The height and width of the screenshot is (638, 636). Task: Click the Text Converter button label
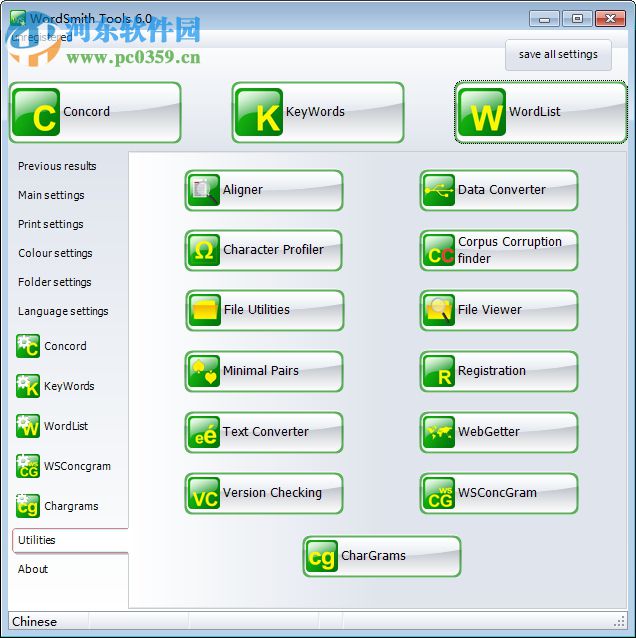point(266,431)
